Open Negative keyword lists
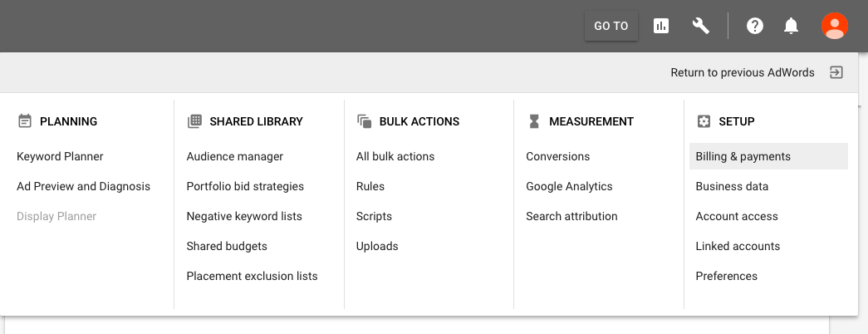 [244, 216]
